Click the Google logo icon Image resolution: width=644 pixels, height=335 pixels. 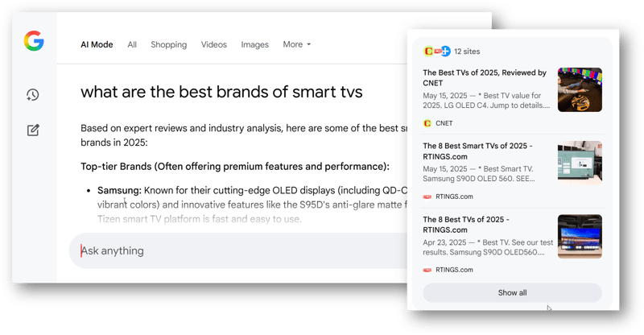pos(34,41)
